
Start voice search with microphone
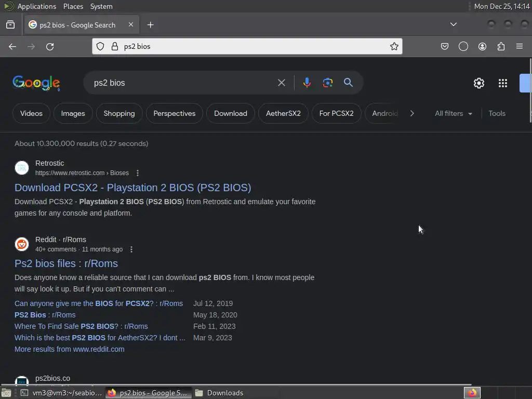(307, 83)
